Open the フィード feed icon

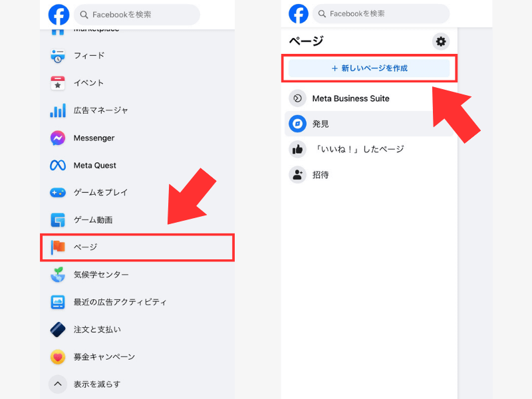[x=58, y=56]
